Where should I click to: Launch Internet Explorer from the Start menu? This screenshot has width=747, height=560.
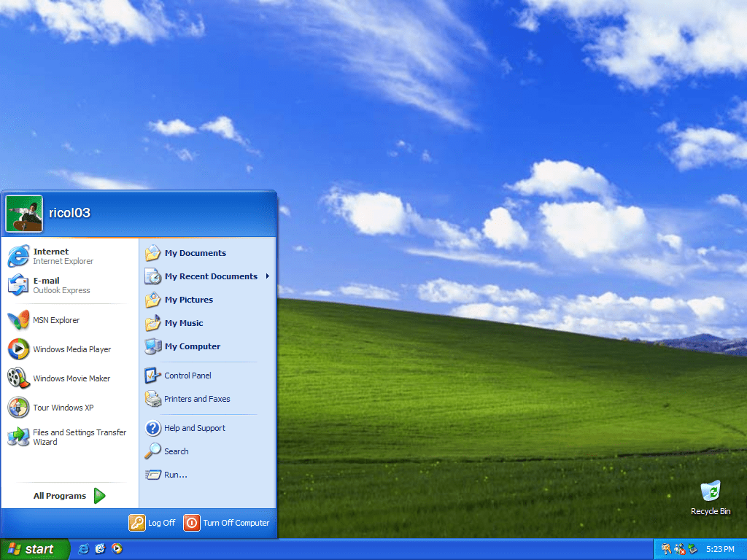click(x=51, y=256)
